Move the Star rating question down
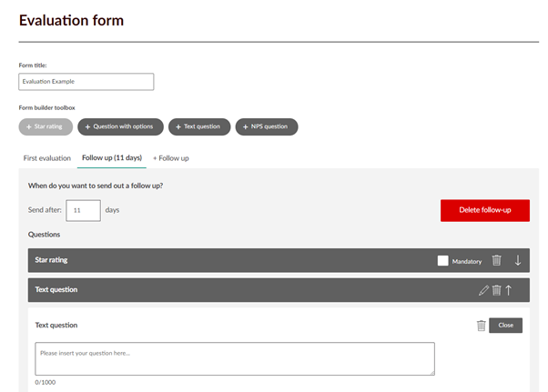 (x=518, y=261)
